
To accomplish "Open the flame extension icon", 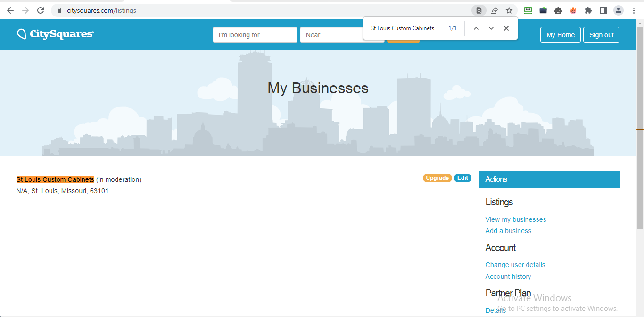I will point(573,10).
